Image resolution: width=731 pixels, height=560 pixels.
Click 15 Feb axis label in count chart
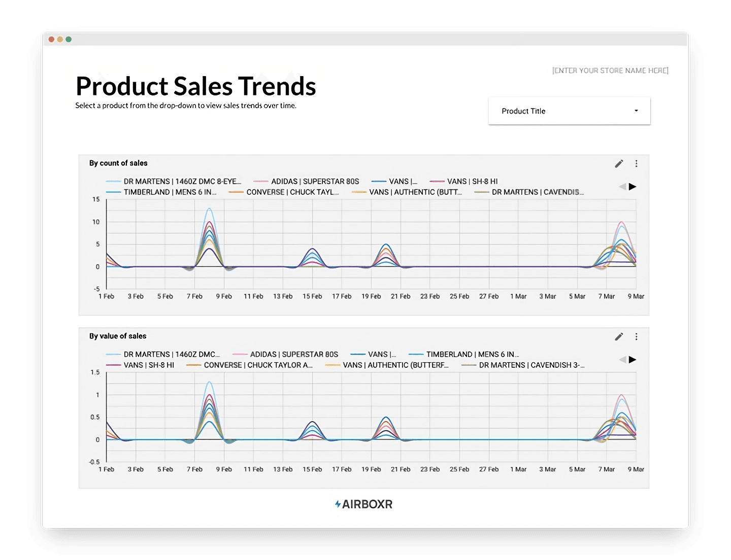[312, 296]
